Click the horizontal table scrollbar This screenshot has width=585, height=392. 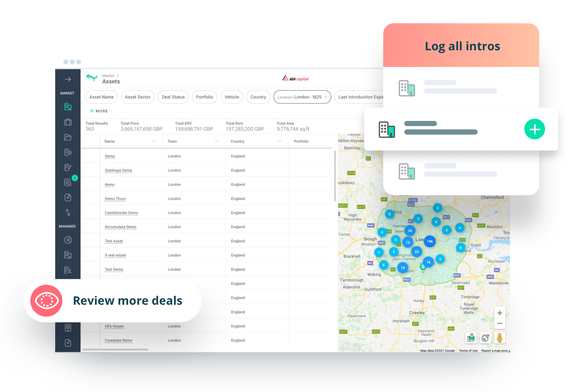tap(116, 349)
